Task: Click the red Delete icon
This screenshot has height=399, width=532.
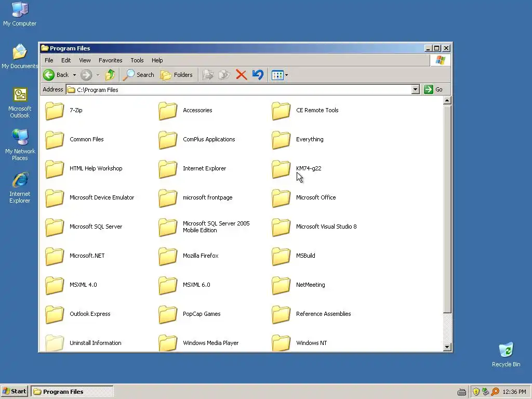Action: [241, 75]
